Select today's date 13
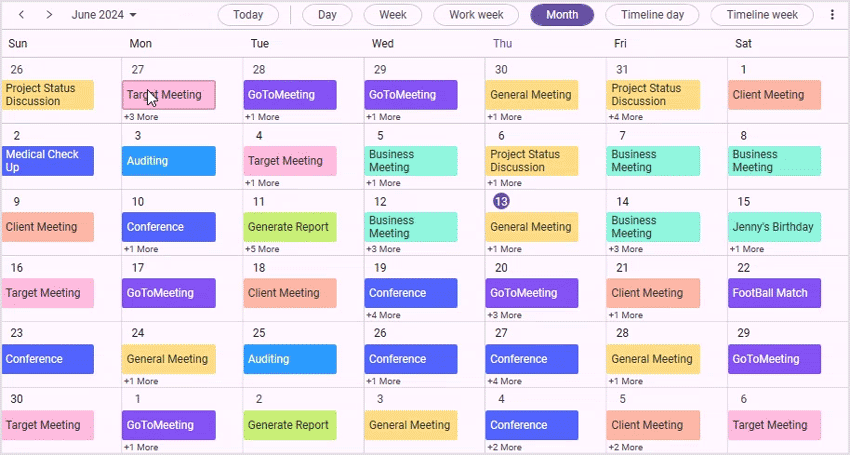 coord(501,201)
